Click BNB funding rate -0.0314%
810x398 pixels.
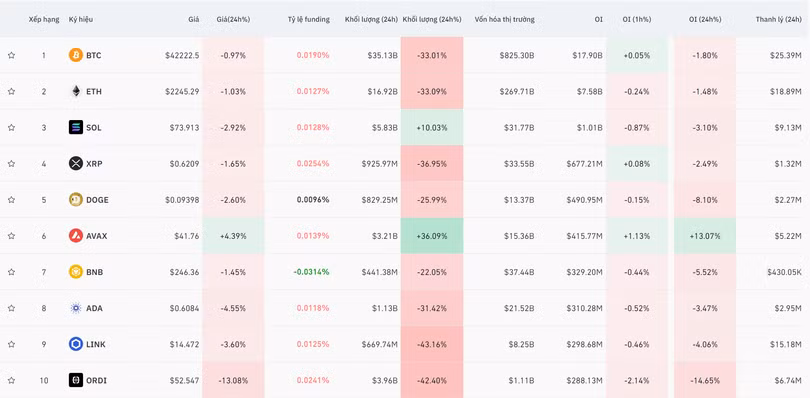[311, 272]
